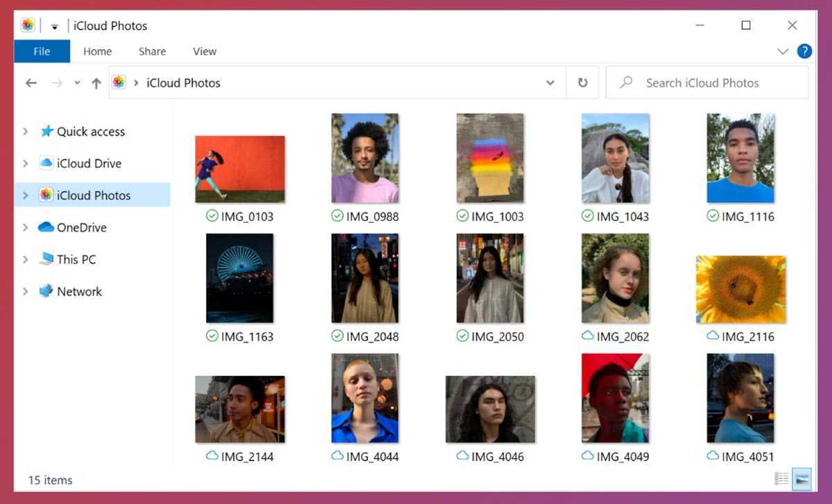Open the File menu tab
832x504 pixels.
[42, 51]
